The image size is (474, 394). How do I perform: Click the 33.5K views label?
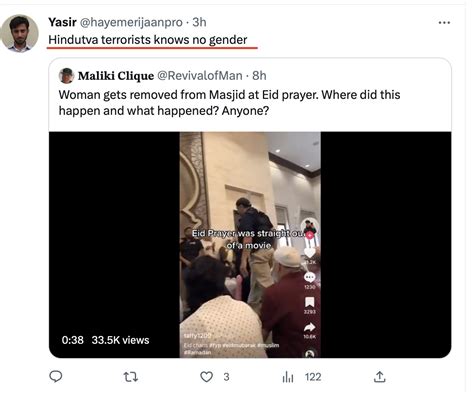(x=120, y=340)
